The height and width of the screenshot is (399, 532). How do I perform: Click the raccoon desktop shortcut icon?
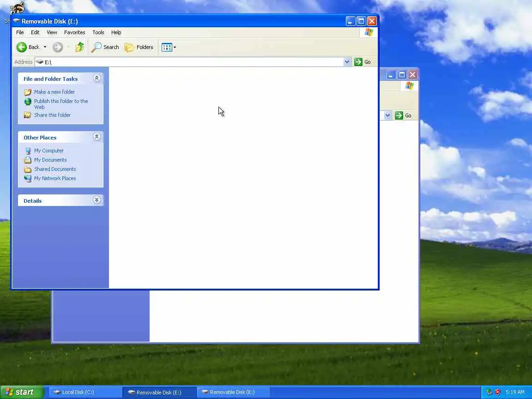click(x=17, y=7)
